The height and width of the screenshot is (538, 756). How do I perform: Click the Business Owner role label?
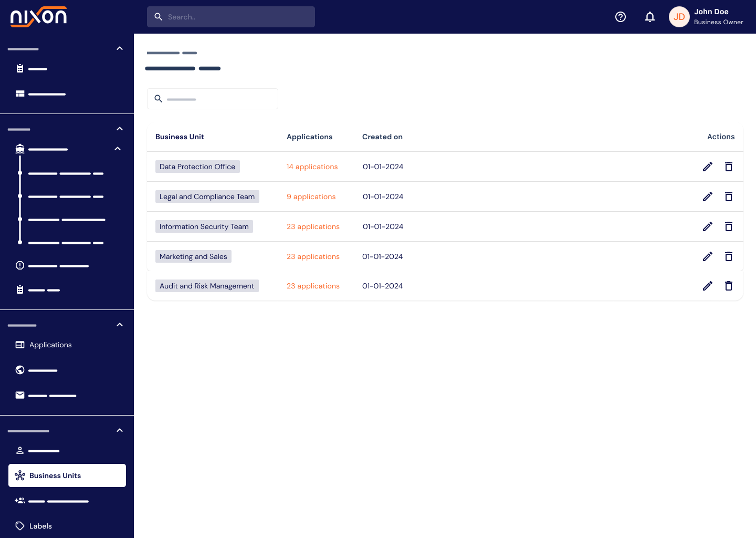click(718, 22)
